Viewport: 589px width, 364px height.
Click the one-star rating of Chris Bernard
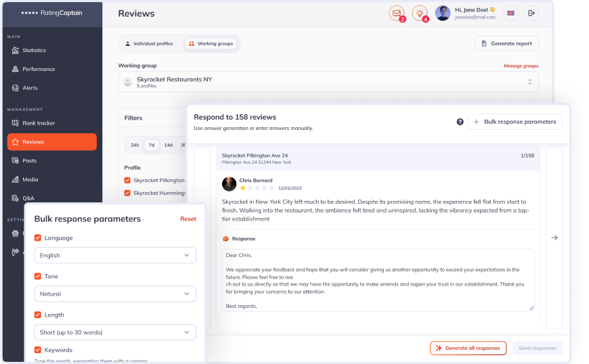point(243,187)
